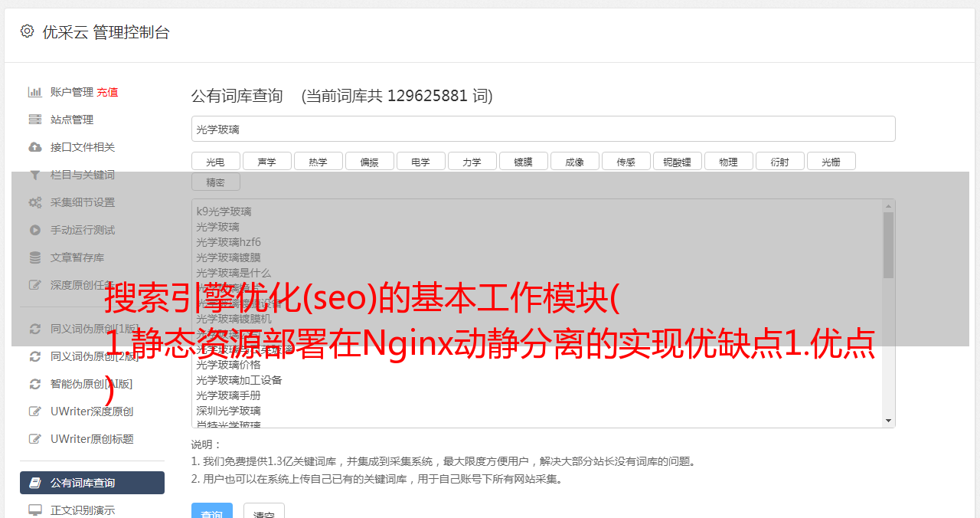Click the 接口文件相关 cloud upload icon

[34, 147]
